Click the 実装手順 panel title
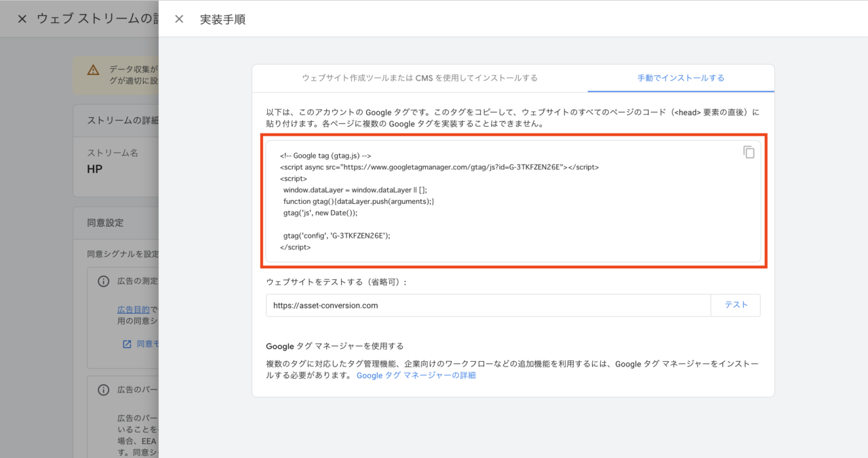Screen dimensions: 868x458 [x=222, y=20]
